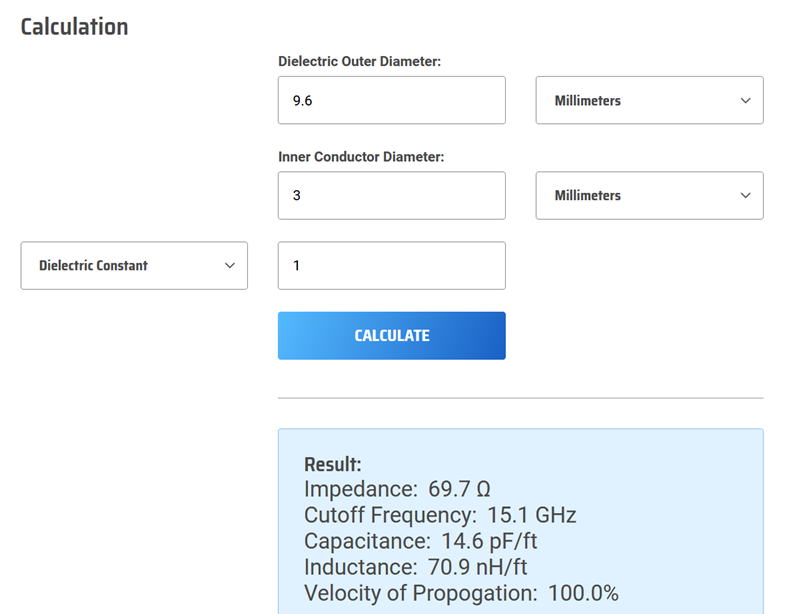
Task: Click the Impedance 69.7 Ω result line
Action: pos(397,490)
